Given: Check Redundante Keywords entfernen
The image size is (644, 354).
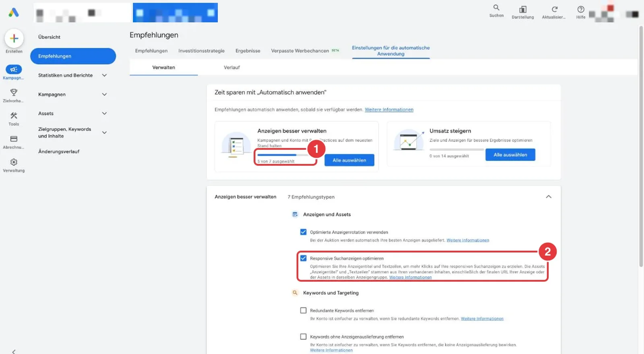Looking at the screenshot, I should point(303,310).
